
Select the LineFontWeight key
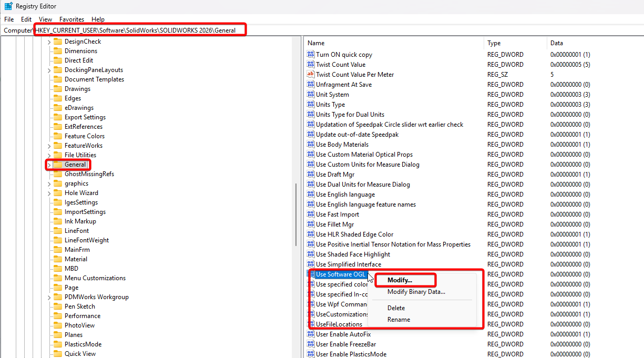87,240
